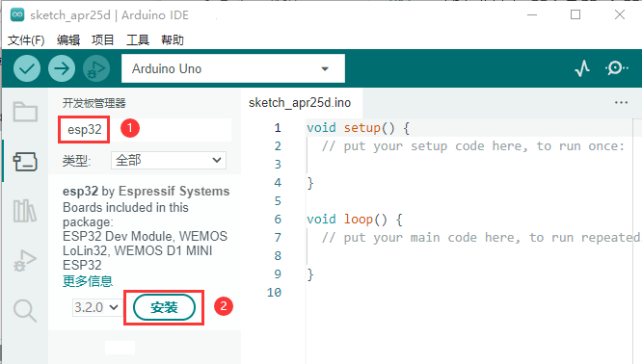
Task: Expand the 3.2.0 version dropdown
Action: pos(96,307)
